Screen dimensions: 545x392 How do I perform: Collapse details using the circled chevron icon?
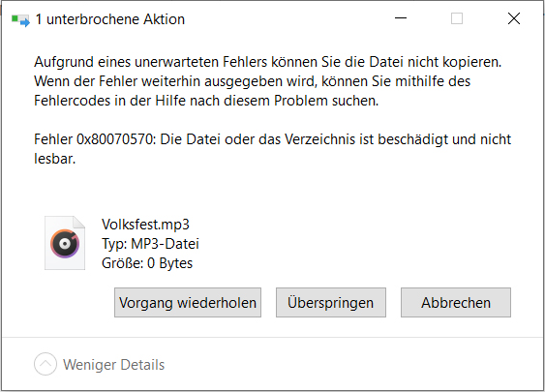pyautogui.click(x=45, y=364)
